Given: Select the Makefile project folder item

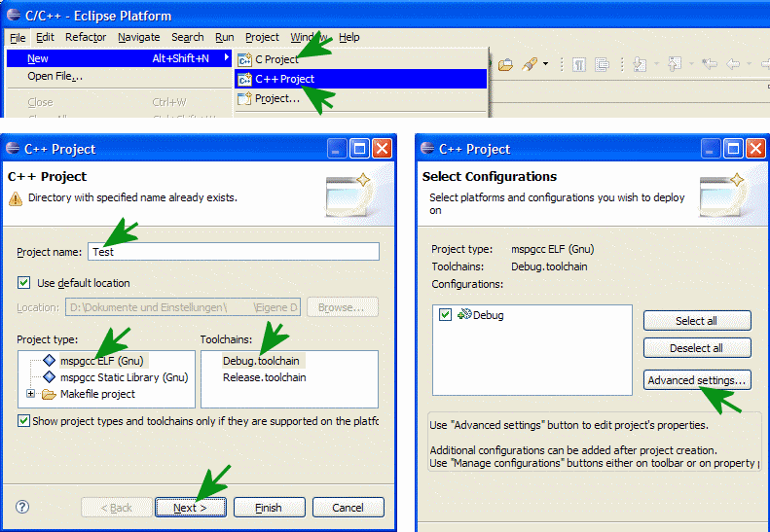Looking at the screenshot, I should tap(97, 394).
